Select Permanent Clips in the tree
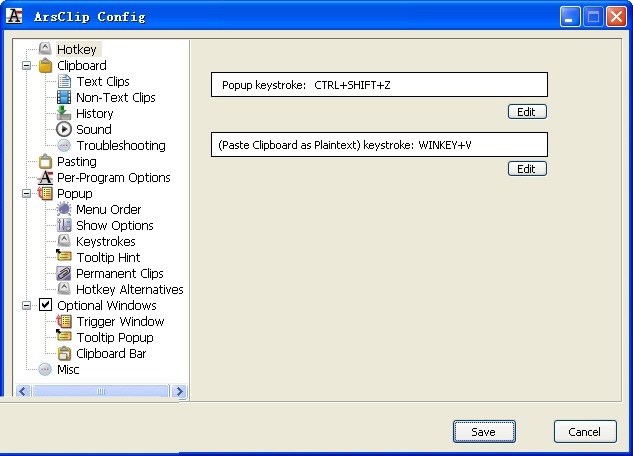The image size is (633, 456). pyautogui.click(x=120, y=273)
